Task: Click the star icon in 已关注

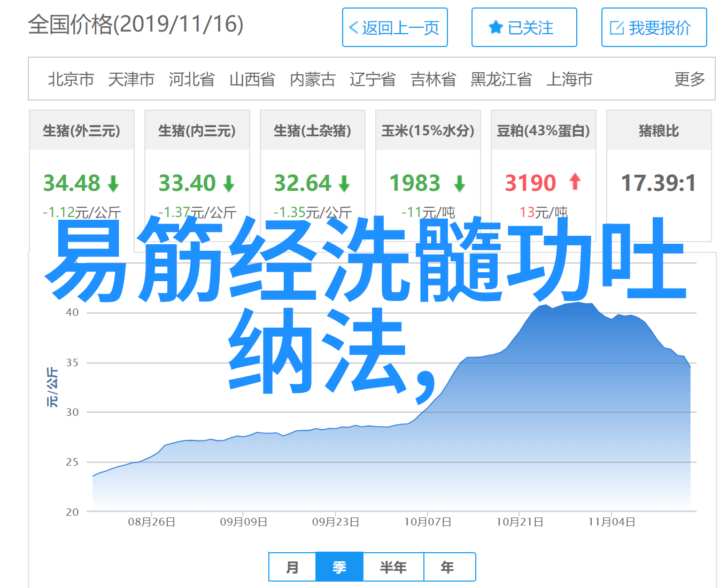Action: (496, 28)
